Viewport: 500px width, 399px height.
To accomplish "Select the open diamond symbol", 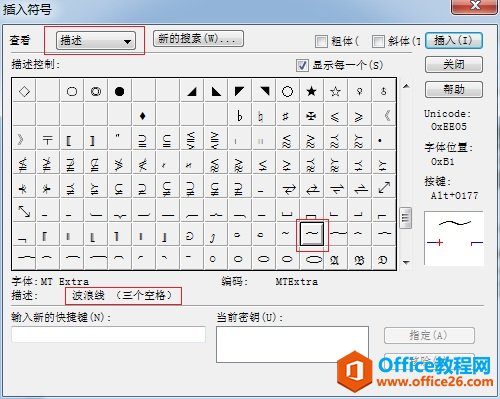I will 24,91.
